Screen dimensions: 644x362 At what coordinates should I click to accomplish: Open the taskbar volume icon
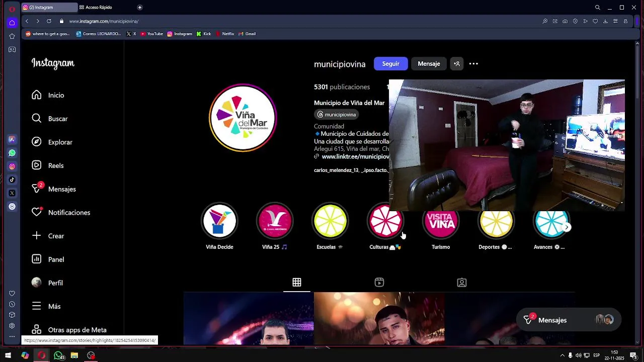point(579,355)
